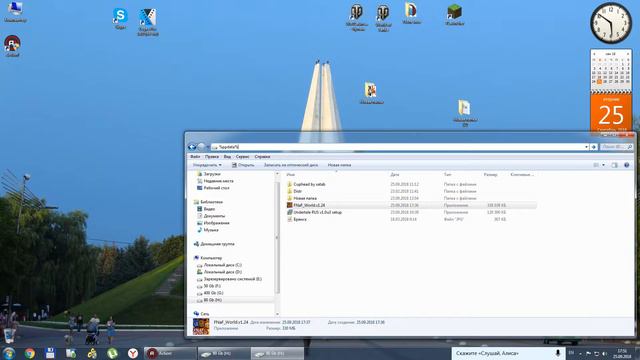Viewport: 640px width, 360px height.
Task: Click the Открыть toolbar button
Action: [243, 165]
